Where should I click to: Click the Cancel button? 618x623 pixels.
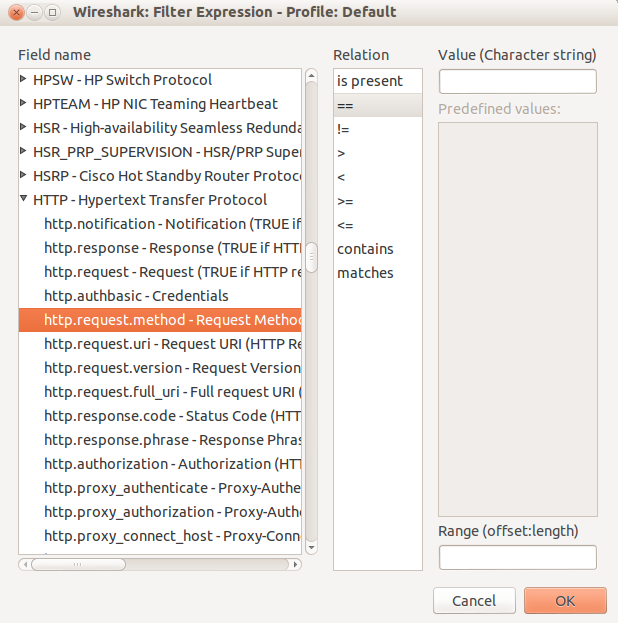[474, 600]
